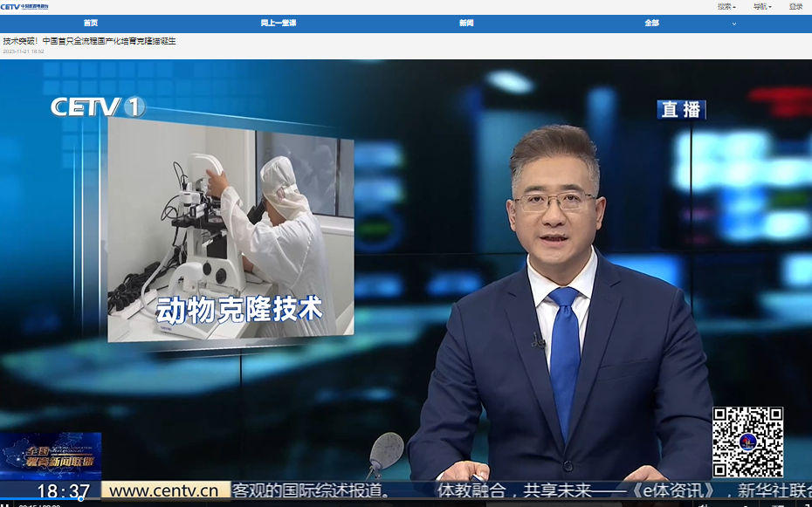
Task: Click the CETV logo in the header
Action: click(24, 7)
